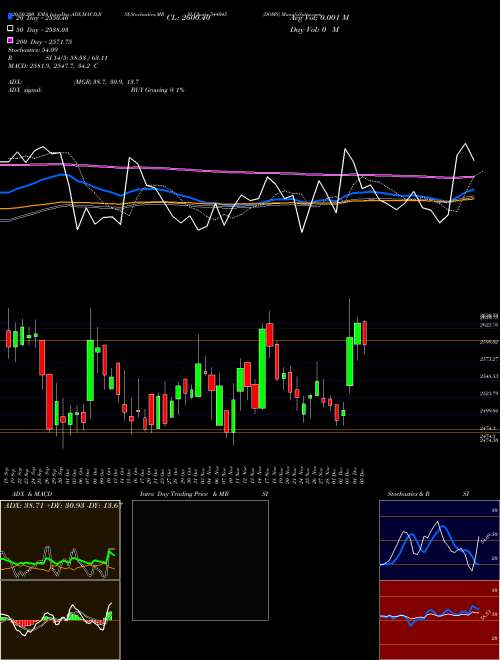Select the '200 Day - 2571.73' legend text

tap(44, 42)
